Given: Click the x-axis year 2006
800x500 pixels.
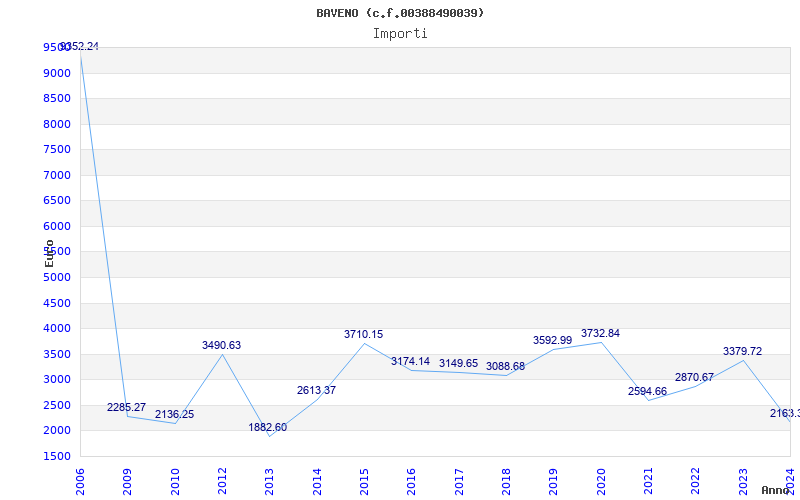Looking at the screenshot, I should [80, 482].
